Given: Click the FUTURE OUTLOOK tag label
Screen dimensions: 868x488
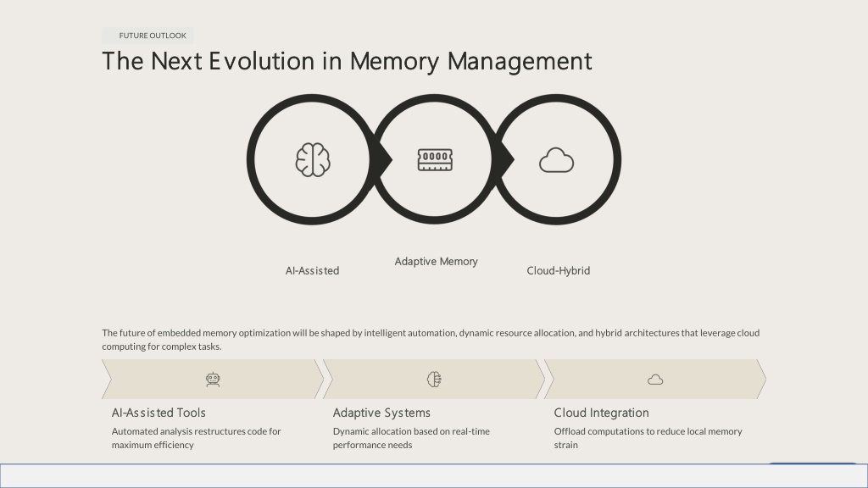Looking at the screenshot, I should coord(147,36).
